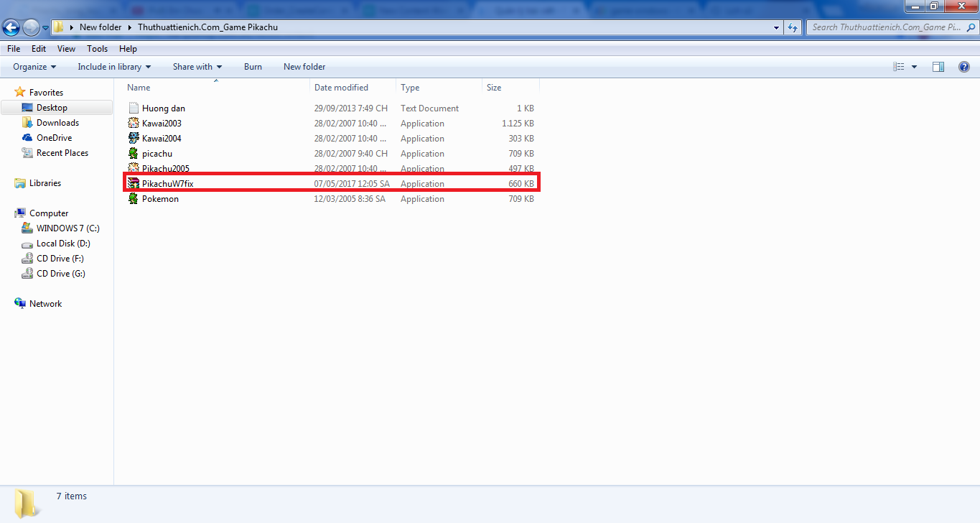The image size is (980, 523).
Task: Select Thuthuattienich.Com_Game Pikachu breadcrumb
Action: pyautogui.click(x=207, y=27)
